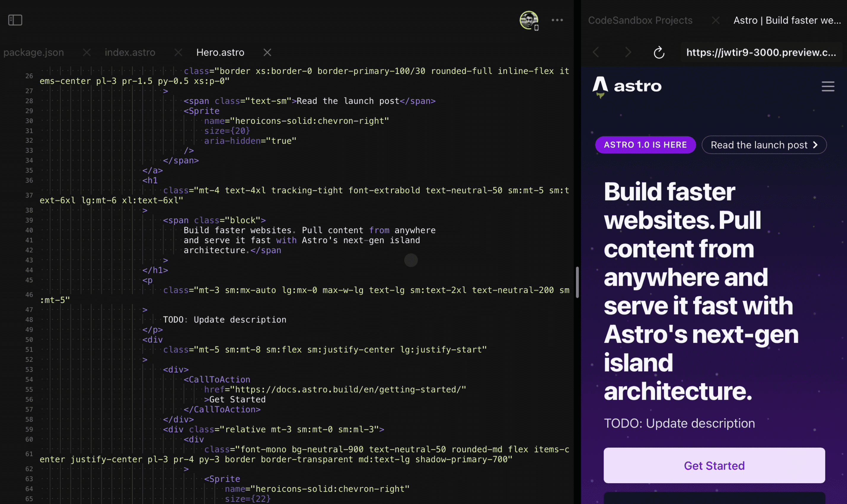Close the CodeSandbox Projects tab
The width and height of the screenshot is (847, 504).
716,20
